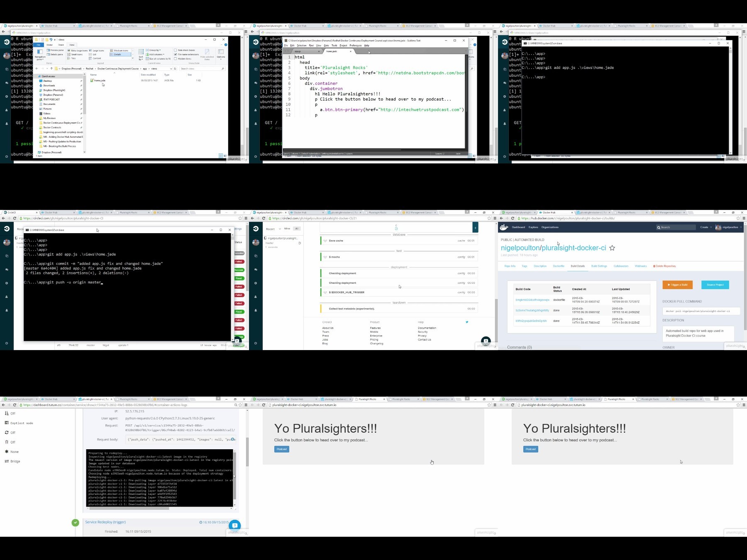Click Navigation pane icon in File Explorer ribbon
The image size is (747, 560).
click(40, 52)
